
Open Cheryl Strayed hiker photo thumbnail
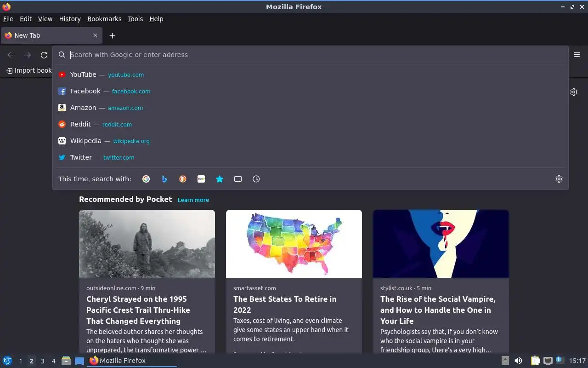coord(147,244)
